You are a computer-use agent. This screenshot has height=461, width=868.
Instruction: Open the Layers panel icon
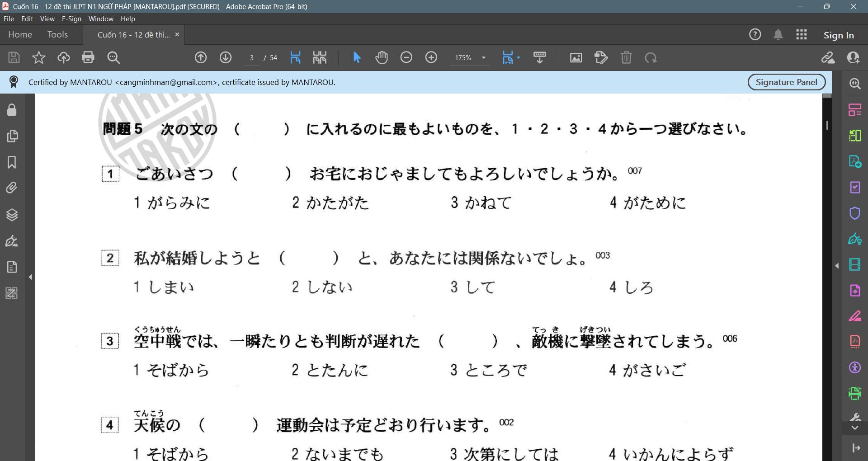point(12,214)
